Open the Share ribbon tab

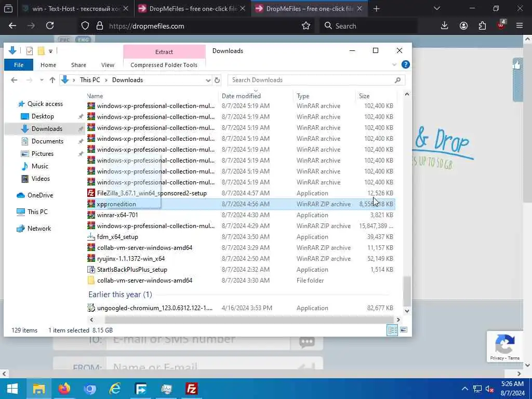[x=79, y=65]
